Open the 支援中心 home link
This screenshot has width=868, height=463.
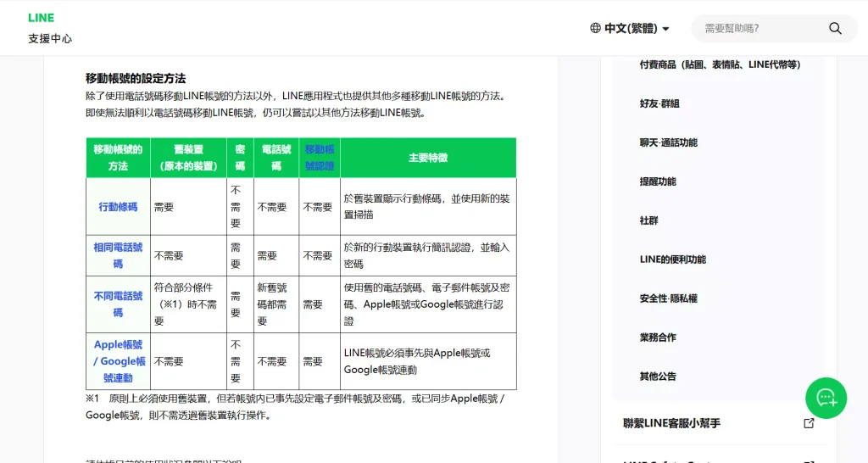(50, 39)
